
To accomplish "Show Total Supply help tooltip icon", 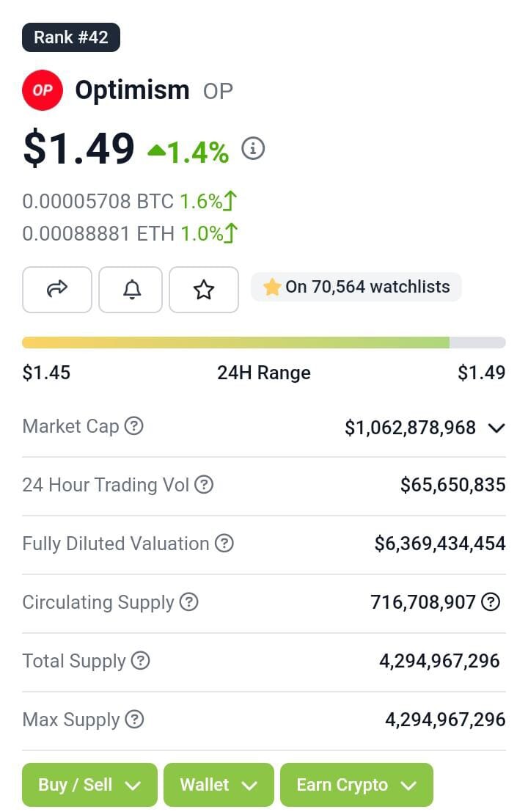I will [x=140, y=660].
